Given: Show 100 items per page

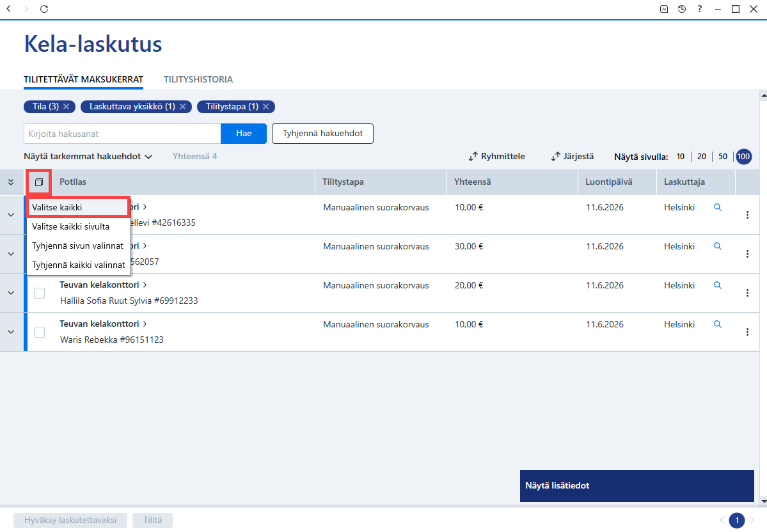Looking at the screenshot, I should [x=743, y=157].
